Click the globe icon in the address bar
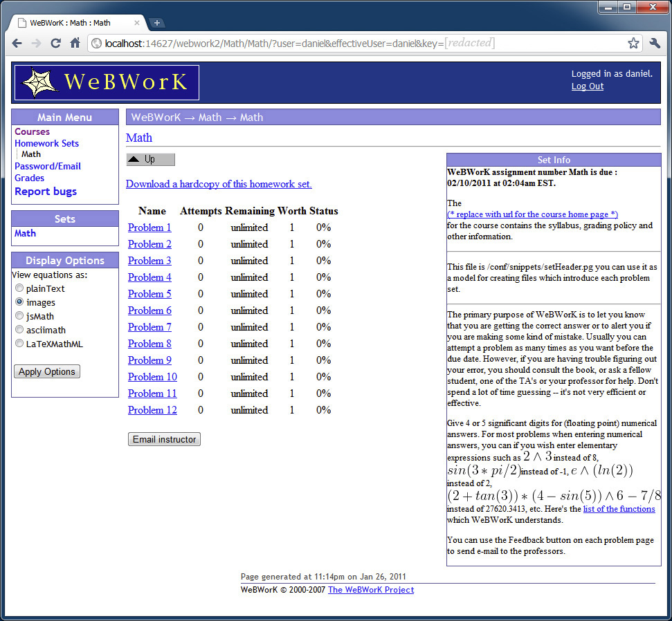Viewport: 672px width, 621px height. tap(97, 44)
